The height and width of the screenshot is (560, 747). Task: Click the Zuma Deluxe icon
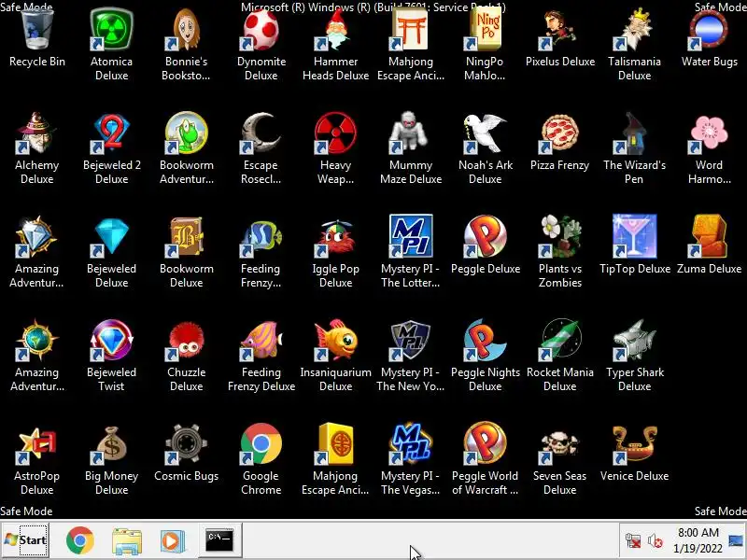point(709,237)
